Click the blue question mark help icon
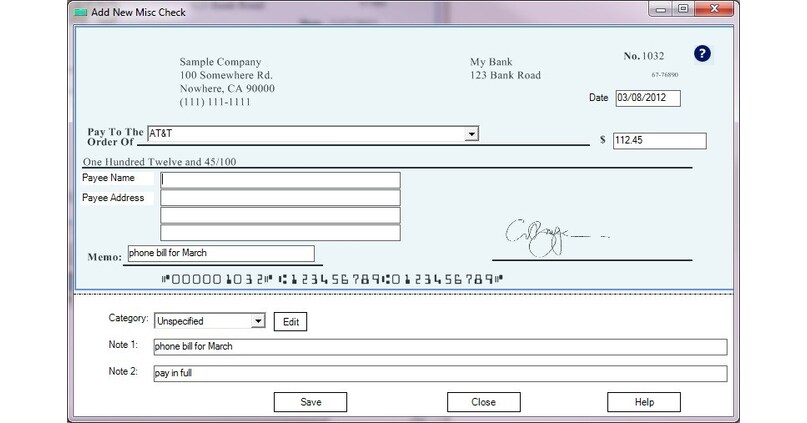807x423 pixels. [x=701, y=54]
